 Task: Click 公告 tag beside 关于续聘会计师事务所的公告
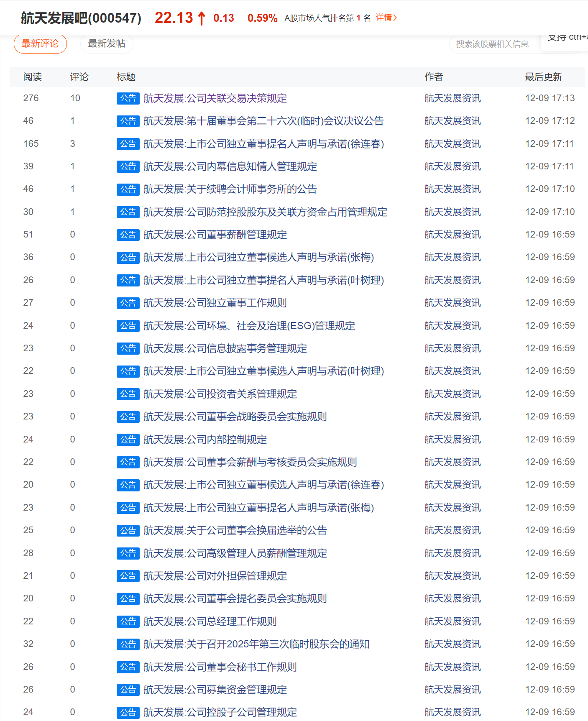[128, 189]
